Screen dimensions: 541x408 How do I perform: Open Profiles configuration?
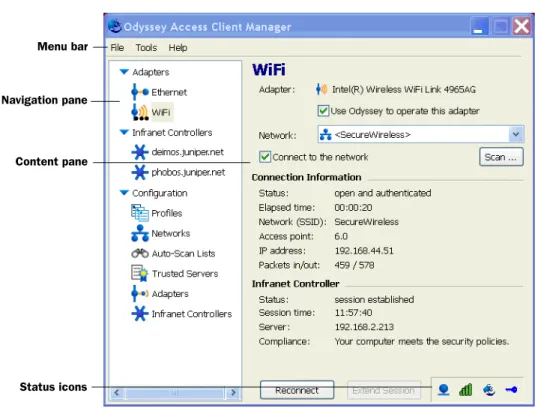tap(167, 213)
